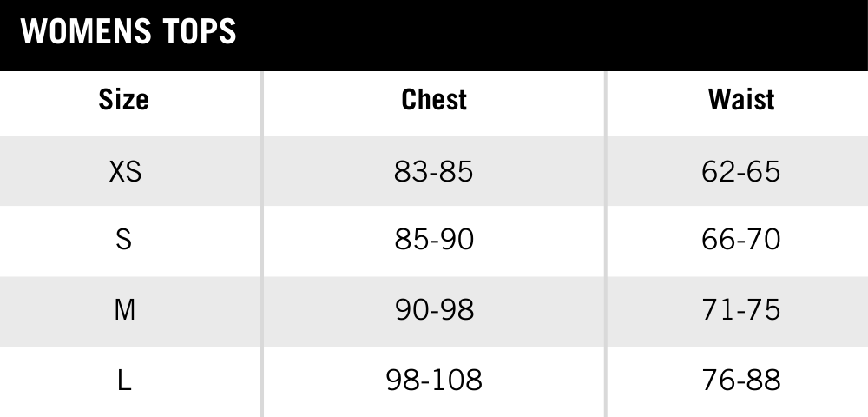The height and width of the screenshot is (417, 868).
Task: Select the Size column header
Action: [124, 100]
